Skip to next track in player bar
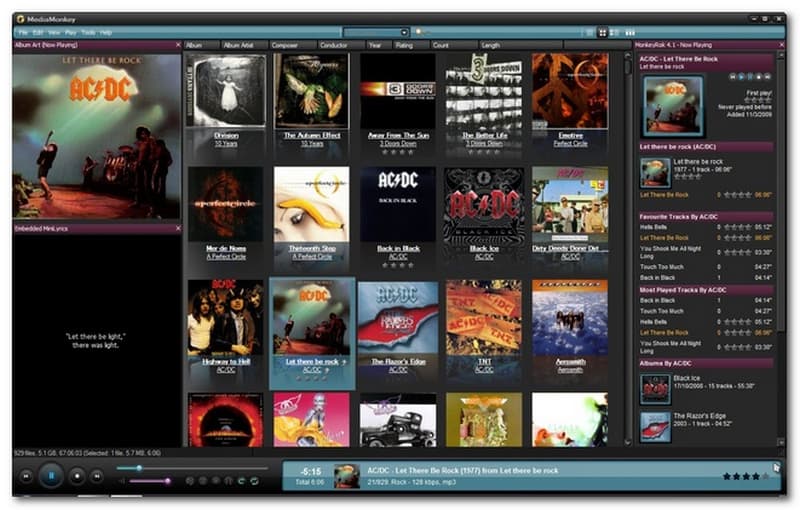800x510 pixels. point(96,477)
